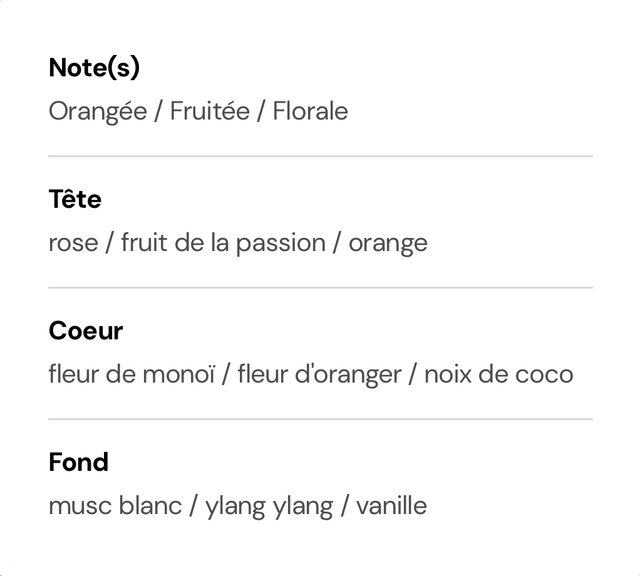Screen dimensions: 640x576
Task: Click the vanille base note
Action: (391, 506)
